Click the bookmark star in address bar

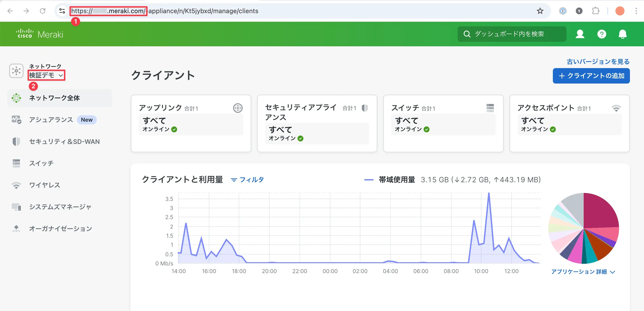[540, 11]
